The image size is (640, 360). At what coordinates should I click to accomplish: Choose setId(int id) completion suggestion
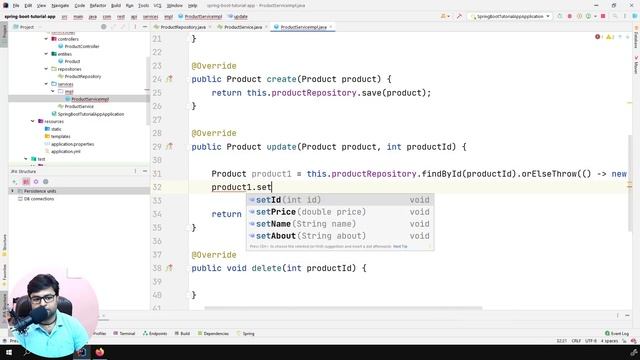(x=340, y=200)
